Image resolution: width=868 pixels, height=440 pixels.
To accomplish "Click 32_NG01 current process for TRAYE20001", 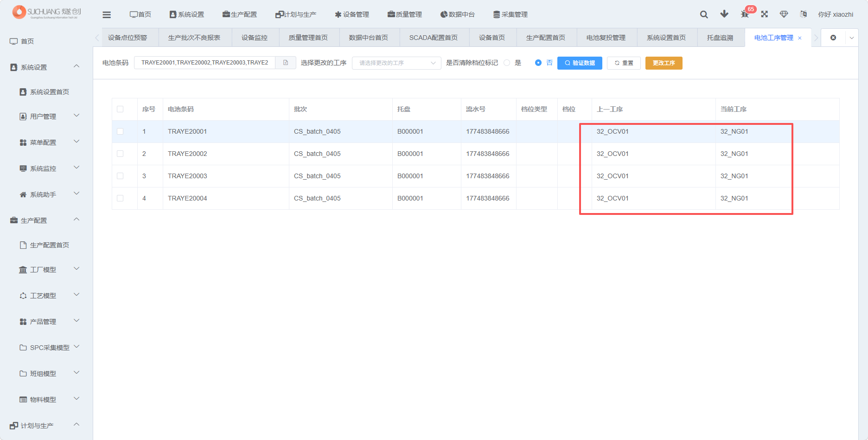I will tap(734, 131).
